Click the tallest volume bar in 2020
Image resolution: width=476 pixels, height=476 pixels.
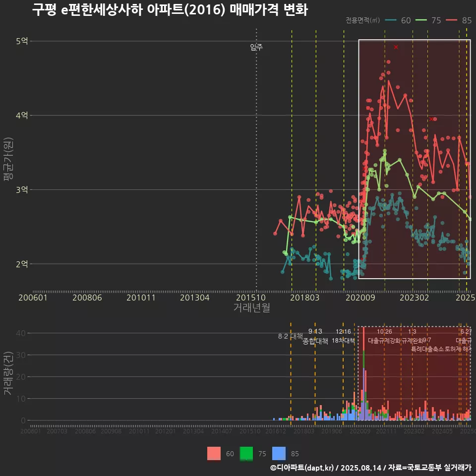363,373
